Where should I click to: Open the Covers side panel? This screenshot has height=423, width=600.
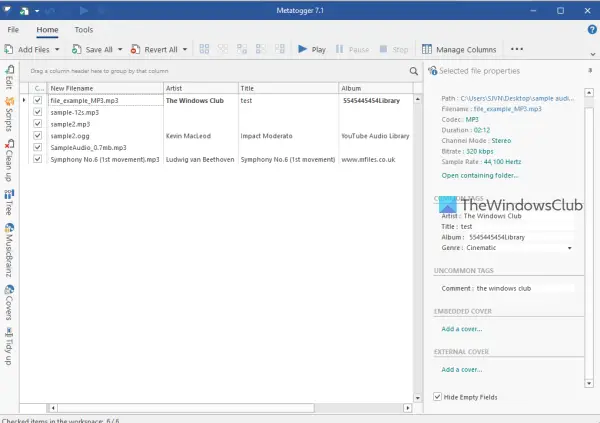coord(8,304)
